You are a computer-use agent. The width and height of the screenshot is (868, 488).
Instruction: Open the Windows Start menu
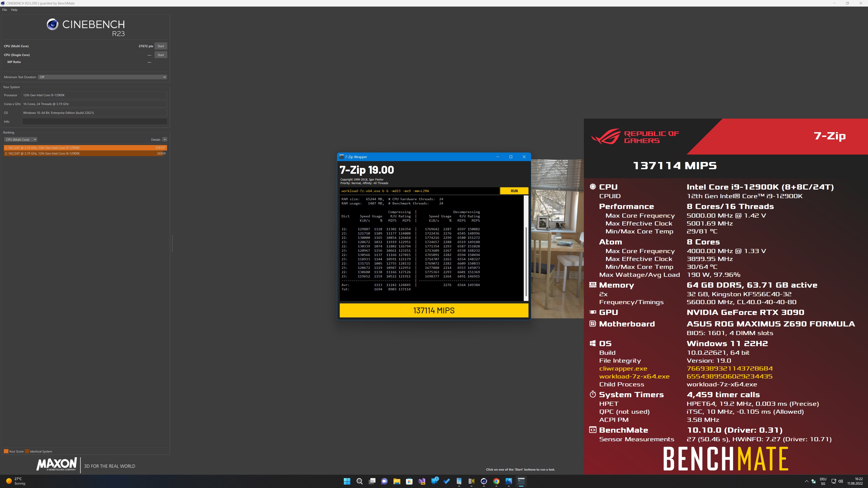coord(347,481)
